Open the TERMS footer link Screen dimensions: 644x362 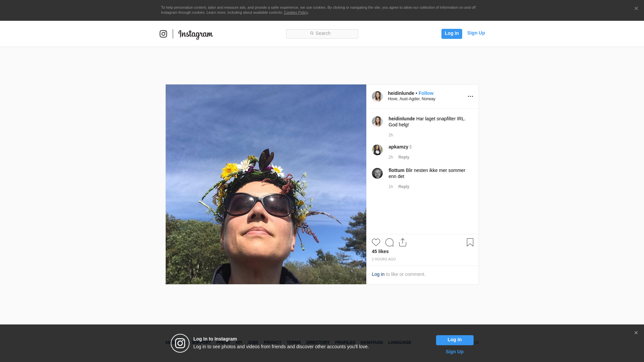(x=293, y=343)
